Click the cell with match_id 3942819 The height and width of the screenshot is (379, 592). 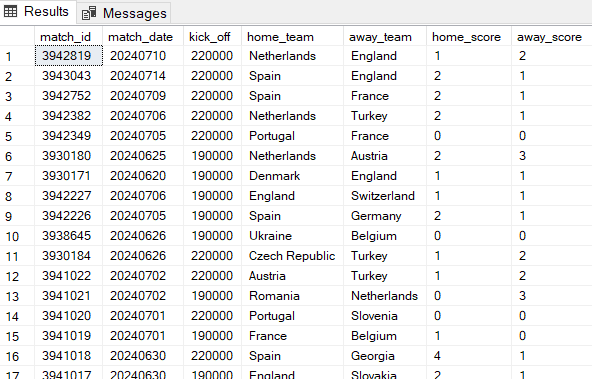[x=69, y=56]
